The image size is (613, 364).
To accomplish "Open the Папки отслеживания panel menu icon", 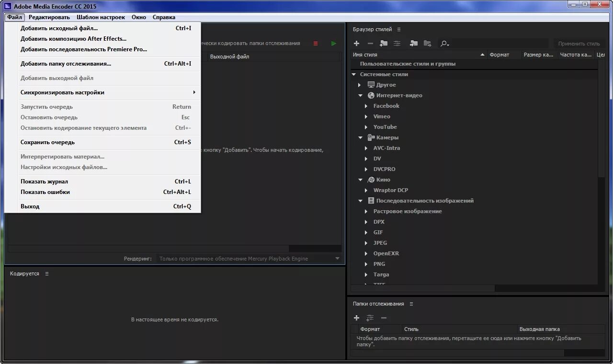I will click(411, 304).
